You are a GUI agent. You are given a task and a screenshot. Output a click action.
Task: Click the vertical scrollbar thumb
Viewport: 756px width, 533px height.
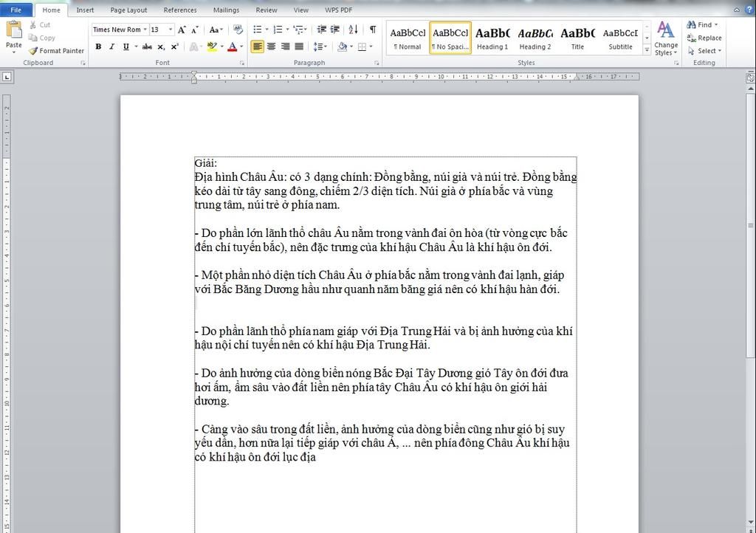pyautogui.click(x=751, y=227)
